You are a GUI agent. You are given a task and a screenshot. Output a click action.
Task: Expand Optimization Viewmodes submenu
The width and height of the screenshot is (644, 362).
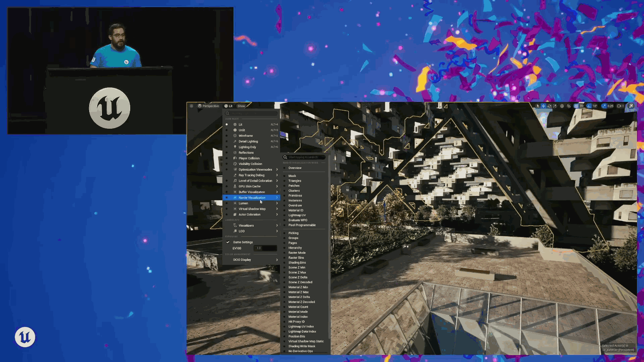coord(251,169)
